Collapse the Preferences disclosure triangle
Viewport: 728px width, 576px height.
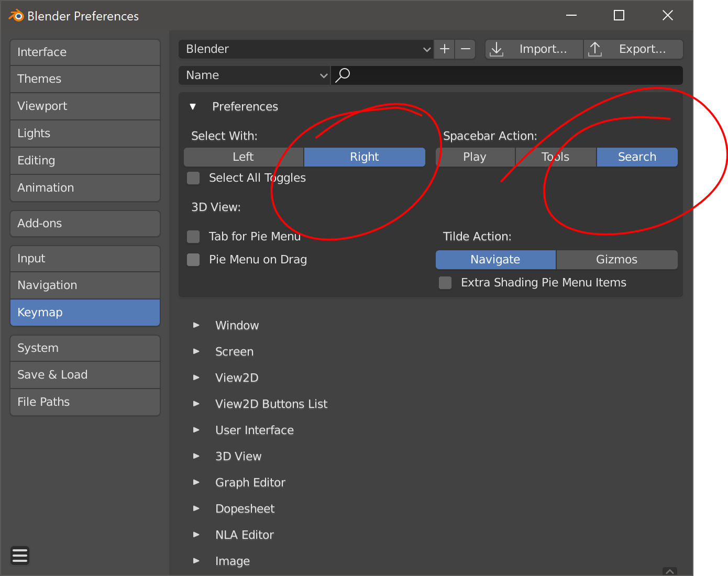193,107
